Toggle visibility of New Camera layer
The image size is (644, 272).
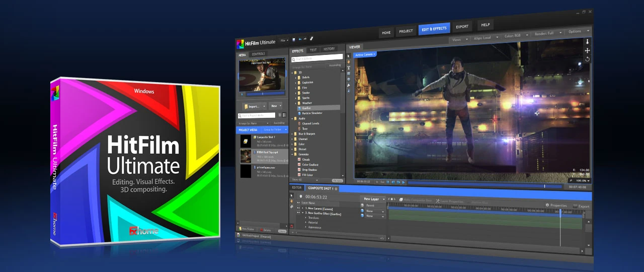pos(298,208)
